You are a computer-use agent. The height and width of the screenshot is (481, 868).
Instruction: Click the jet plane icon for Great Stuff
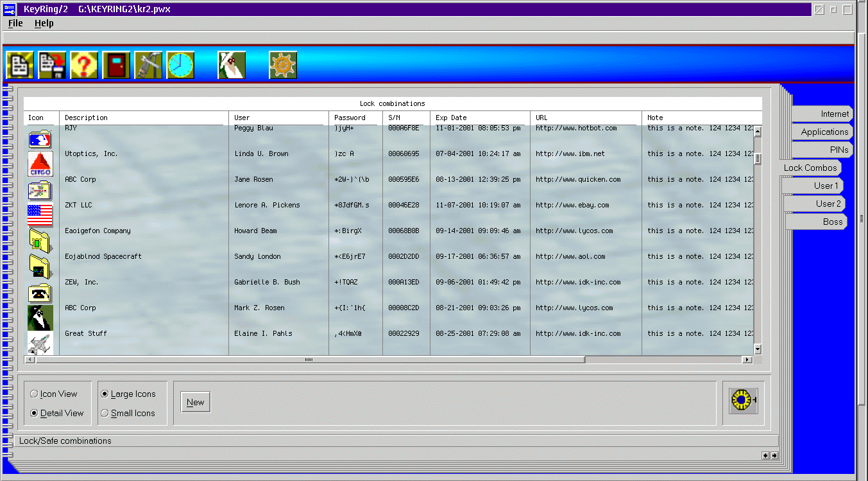click(x=40, y=343)
